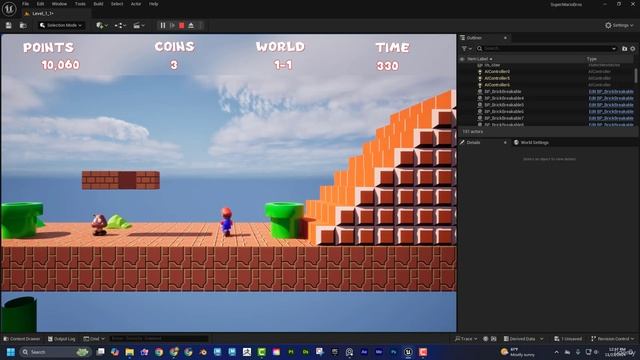Open the Windows Start menu
640x360 pixels.
tap(11, 352)
